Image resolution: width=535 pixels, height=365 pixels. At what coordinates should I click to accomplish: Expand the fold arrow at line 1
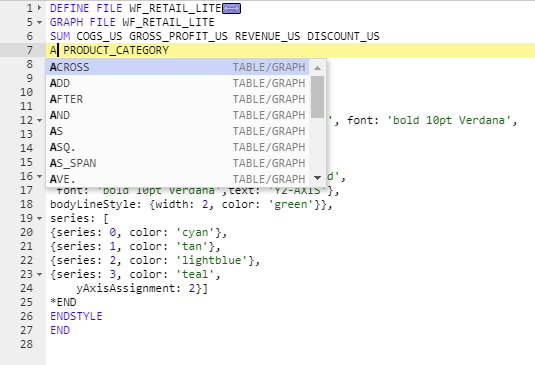point(40,8)
